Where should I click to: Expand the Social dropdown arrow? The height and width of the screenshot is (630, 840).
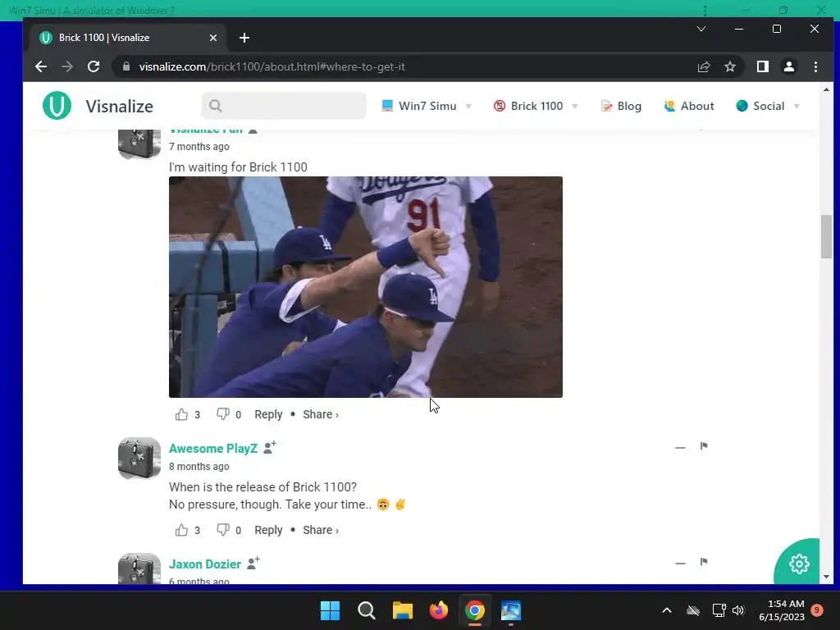tap(797, 106)
